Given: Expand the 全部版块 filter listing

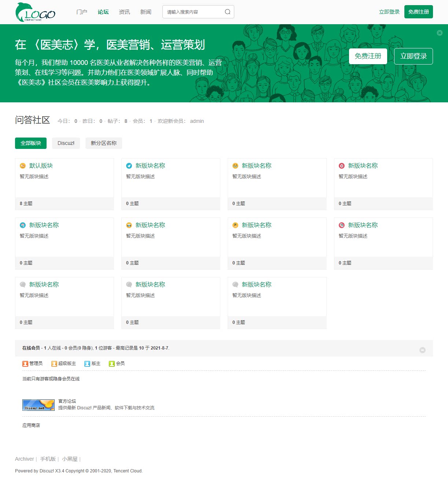Looking at the screenshot, I should [30, 143].
